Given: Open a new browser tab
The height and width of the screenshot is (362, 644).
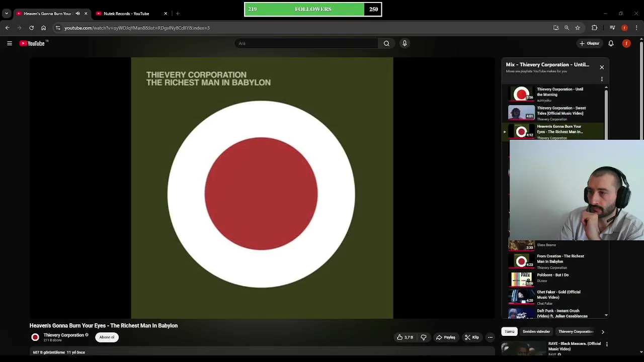Looking at the screenshot, I should tap(178, 14).
